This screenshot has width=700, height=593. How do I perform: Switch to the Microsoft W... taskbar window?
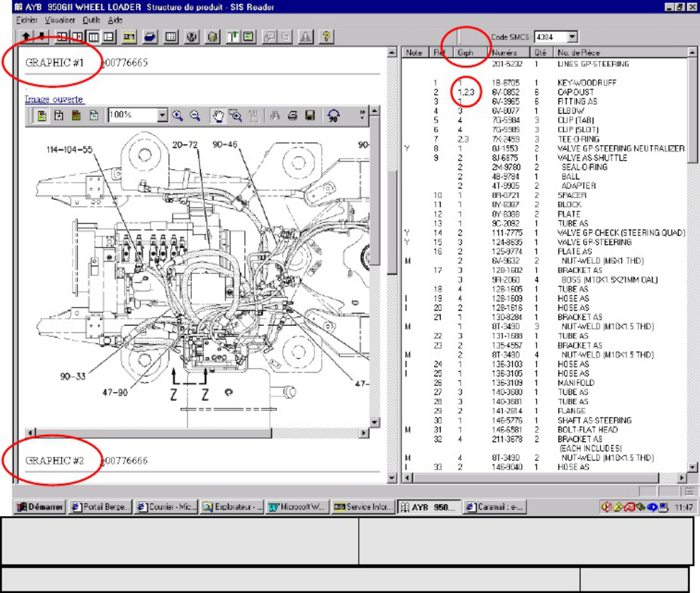[x=297, y=507]
